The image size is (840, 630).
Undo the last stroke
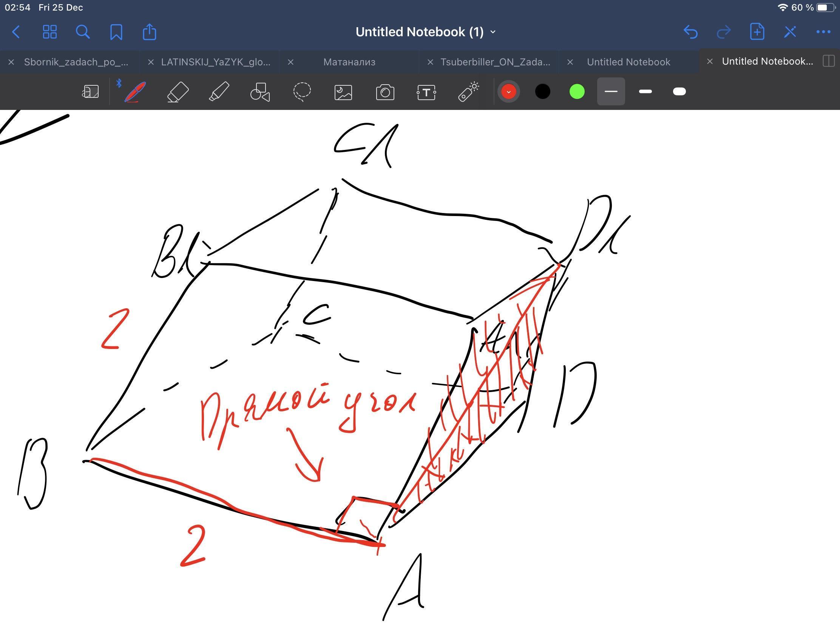690,32
